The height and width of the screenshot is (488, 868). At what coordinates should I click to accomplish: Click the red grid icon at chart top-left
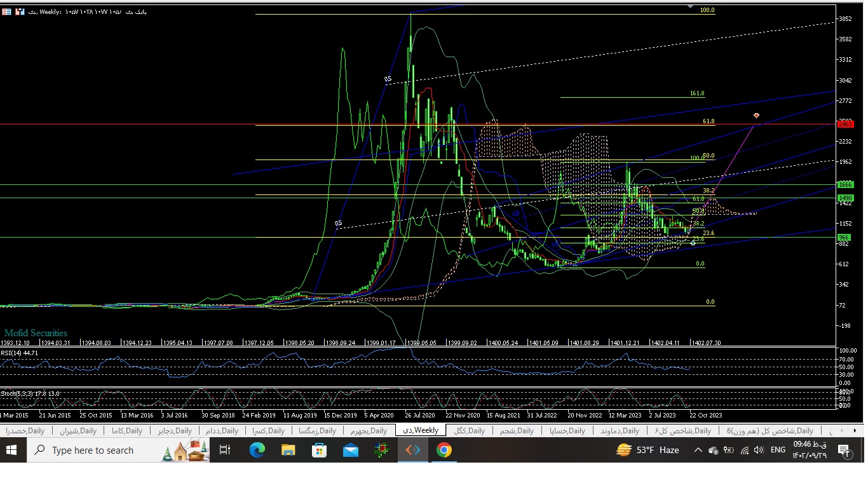tap(6, 12)
